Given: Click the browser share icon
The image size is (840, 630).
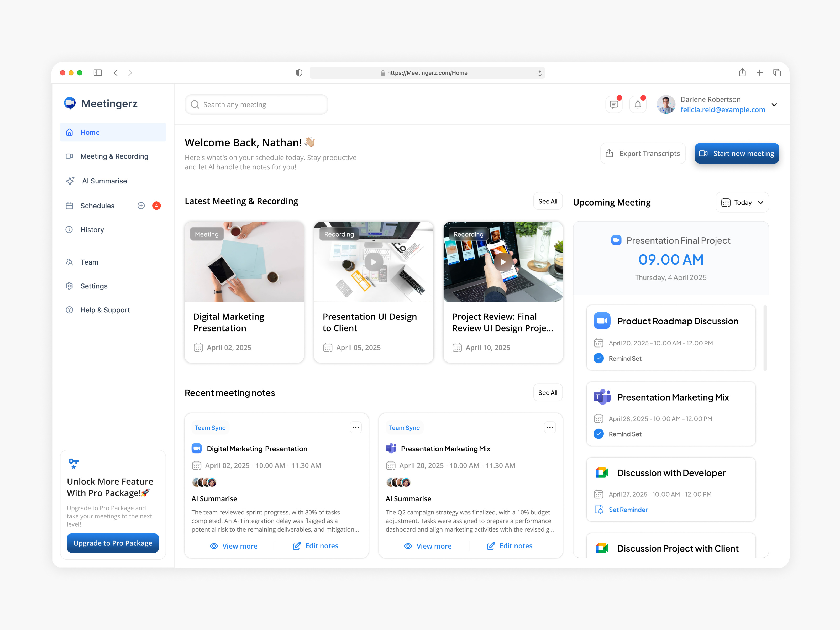Looking at the screenshot, I should (x=742, y=72).
